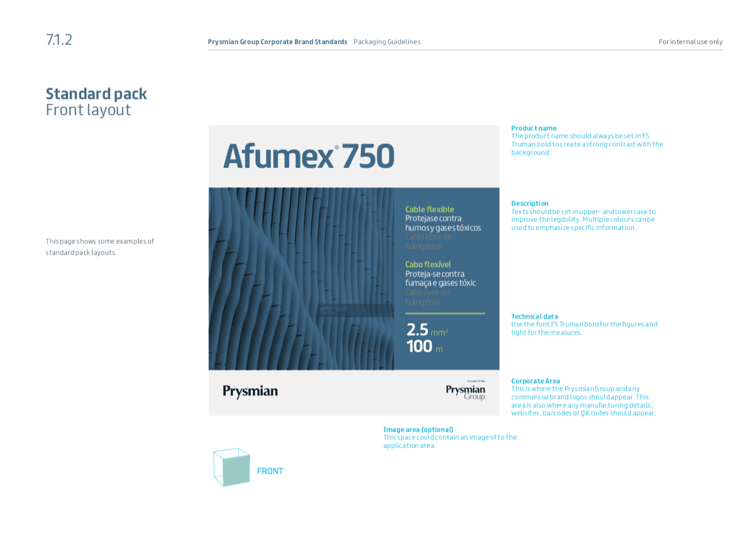Screen dimensions: 756x534
Task: Click the 3D cube FRONT icon
Action: pyautogui.click(x=232, y=467)
